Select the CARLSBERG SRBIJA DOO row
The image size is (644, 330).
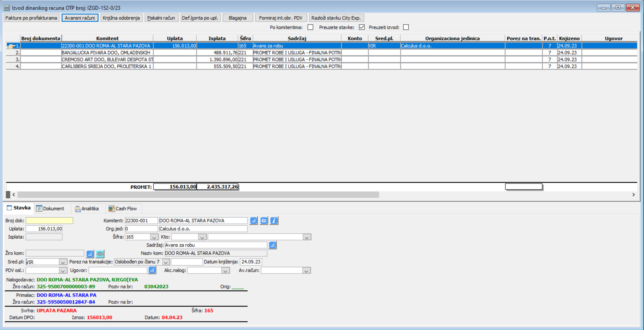(x=321, y=66)
